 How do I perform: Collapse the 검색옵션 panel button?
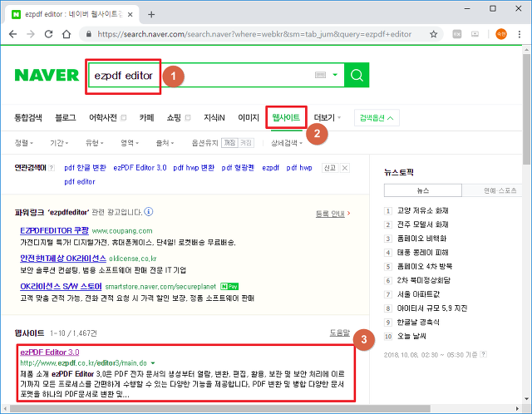[377, 118]
